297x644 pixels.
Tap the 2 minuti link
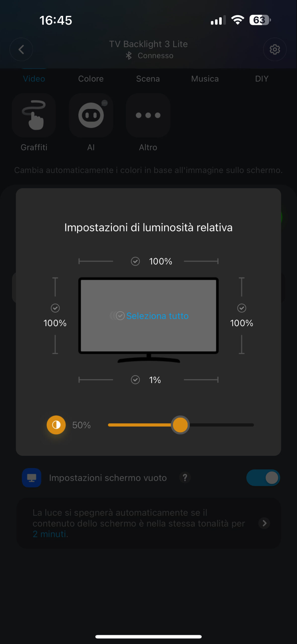click(x=50, y=534)
